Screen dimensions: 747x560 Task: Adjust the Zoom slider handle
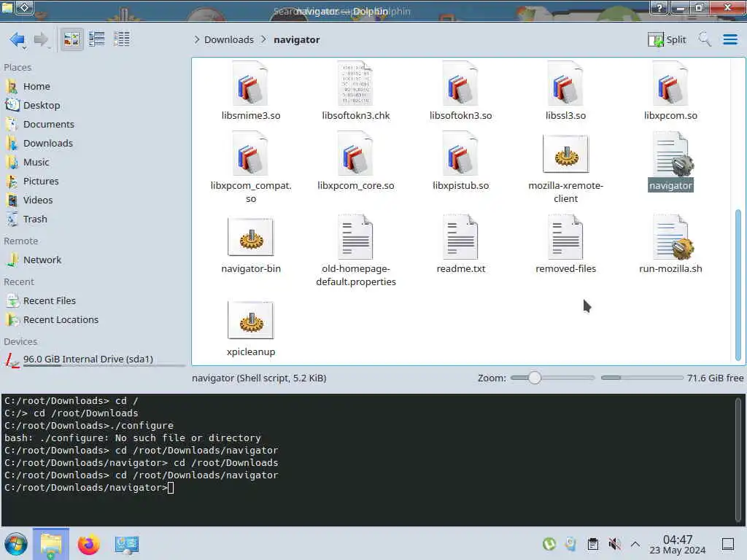click(535, 378)
